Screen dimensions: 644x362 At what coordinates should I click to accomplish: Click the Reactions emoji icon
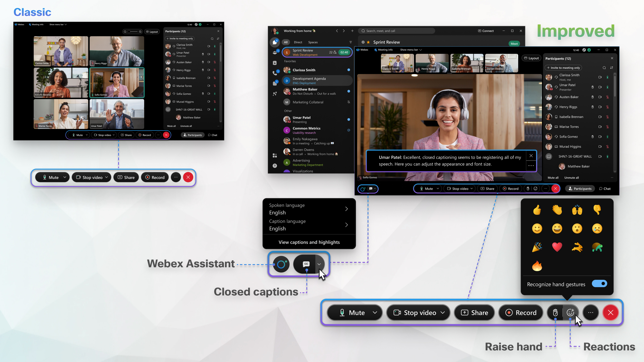point(571,313)
